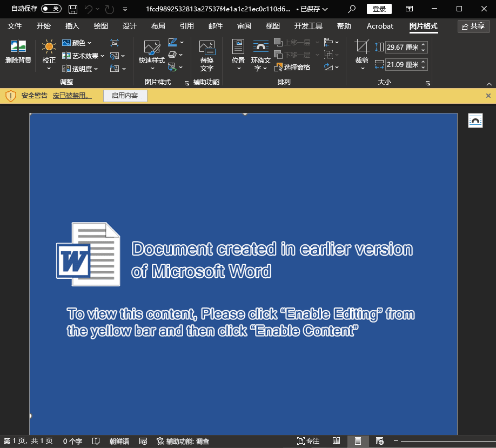Decrease picture width with the down stepper

coord(423,68)
